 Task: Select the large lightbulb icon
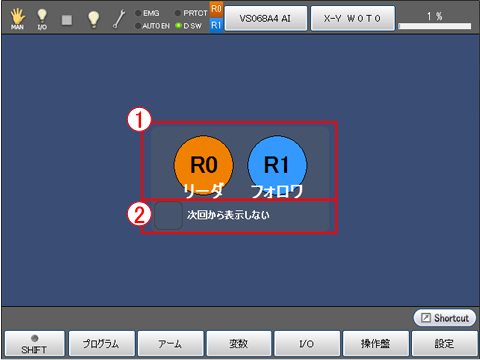[93, 19]
